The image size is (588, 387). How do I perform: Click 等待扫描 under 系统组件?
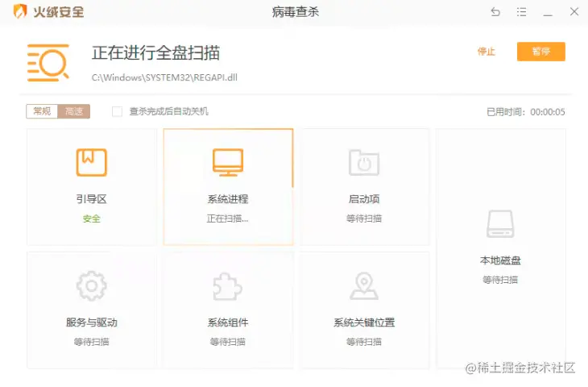(228, 342)
